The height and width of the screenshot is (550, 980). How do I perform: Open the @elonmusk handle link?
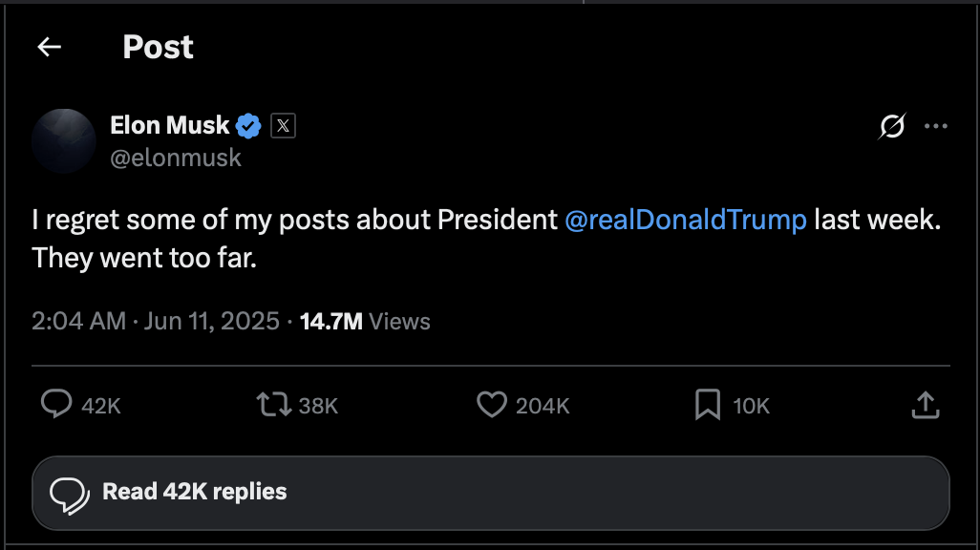click(x=176, y=158)
